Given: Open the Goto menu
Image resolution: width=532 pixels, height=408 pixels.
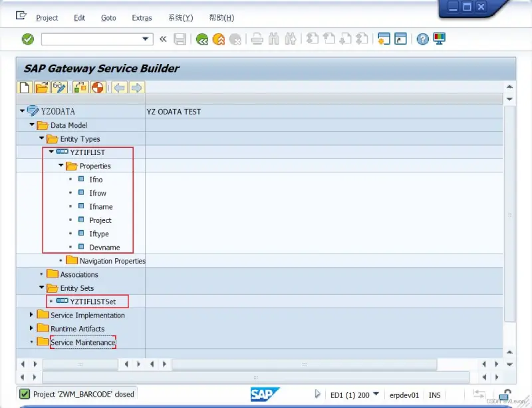Looking at the screenshot, I should [108, 18].
